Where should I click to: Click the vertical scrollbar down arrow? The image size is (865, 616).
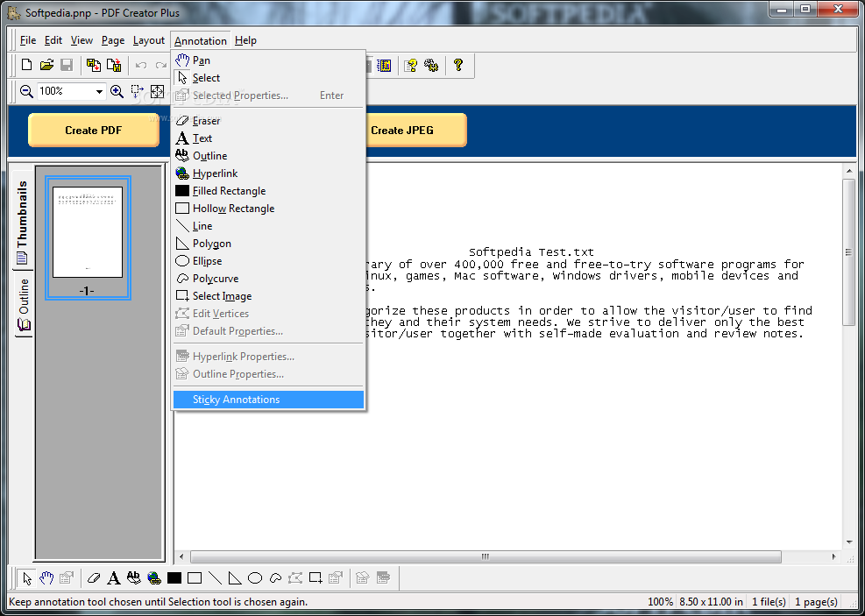[849, 542]
